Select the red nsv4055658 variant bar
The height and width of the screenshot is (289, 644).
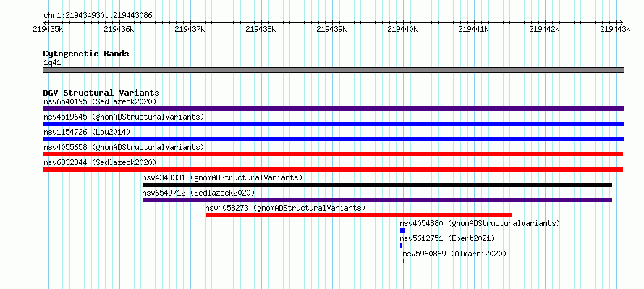click(333, 154)
